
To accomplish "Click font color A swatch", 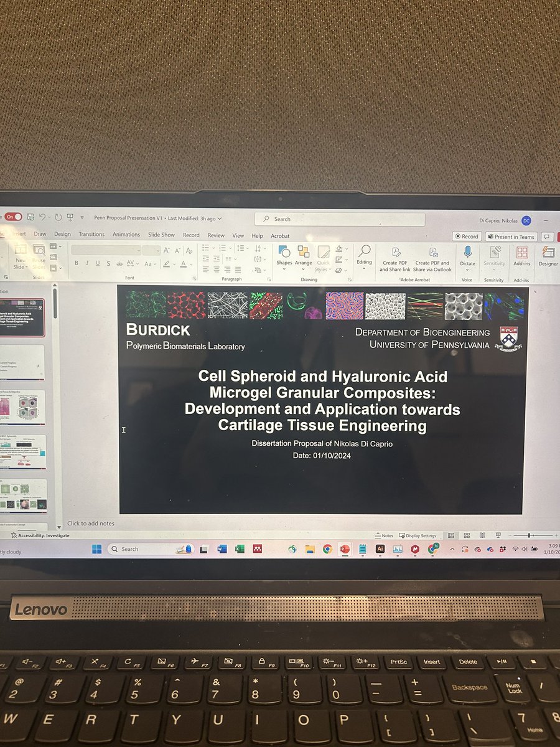I will pyautogui.click(x=182, y=264).
